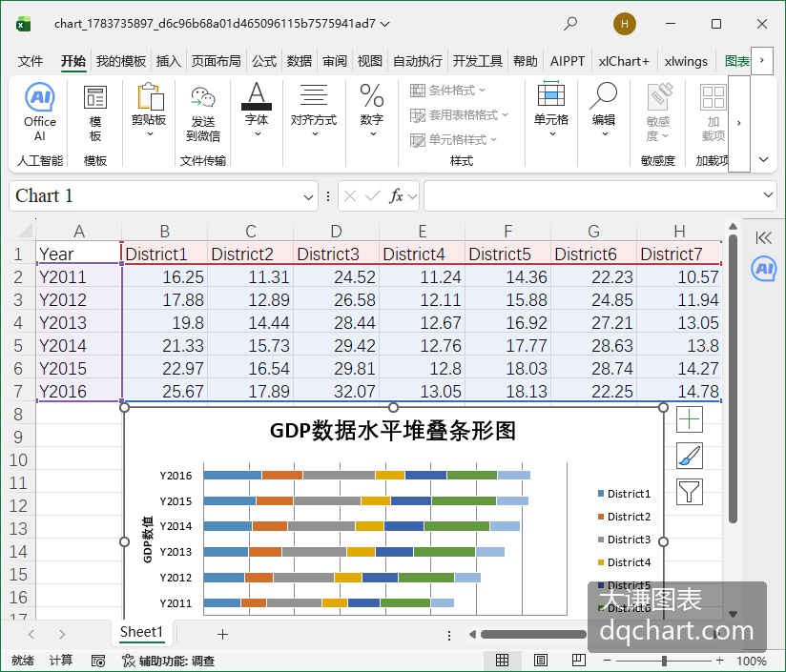Go to previous sheet with left arrow
The height and width of the screenshot is (672, 786).
31,635
